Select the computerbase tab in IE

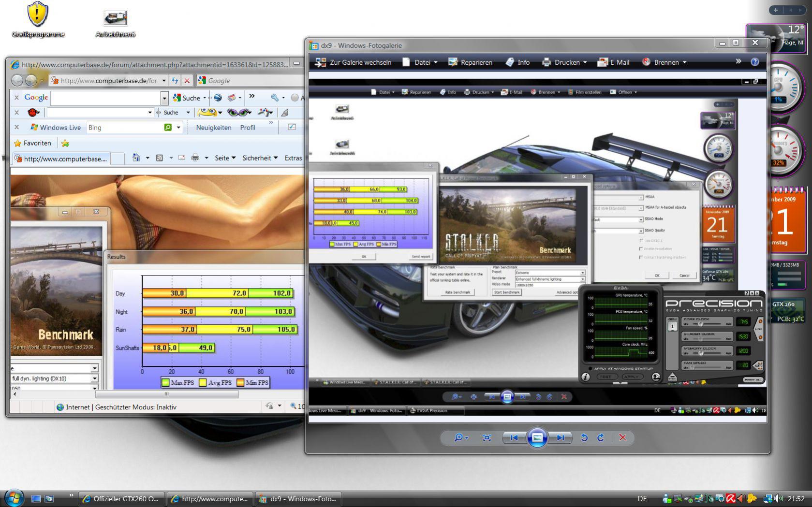click(x=61, y=159)
